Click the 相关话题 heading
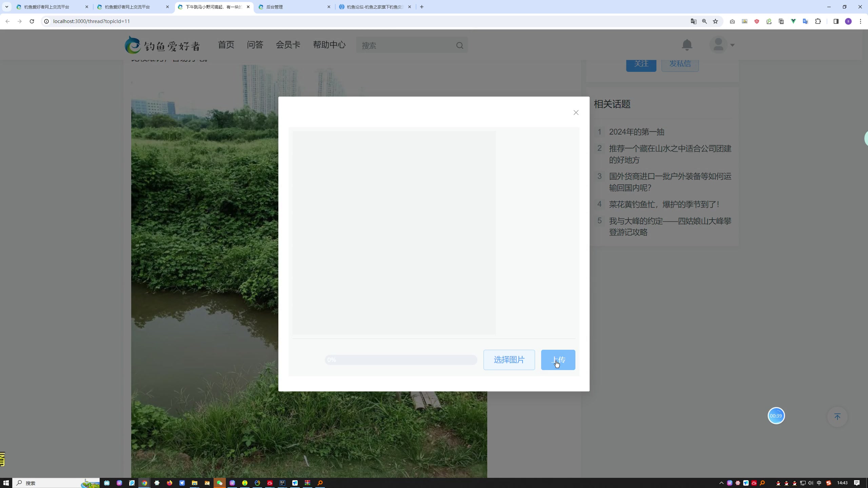 pos(612,104)
